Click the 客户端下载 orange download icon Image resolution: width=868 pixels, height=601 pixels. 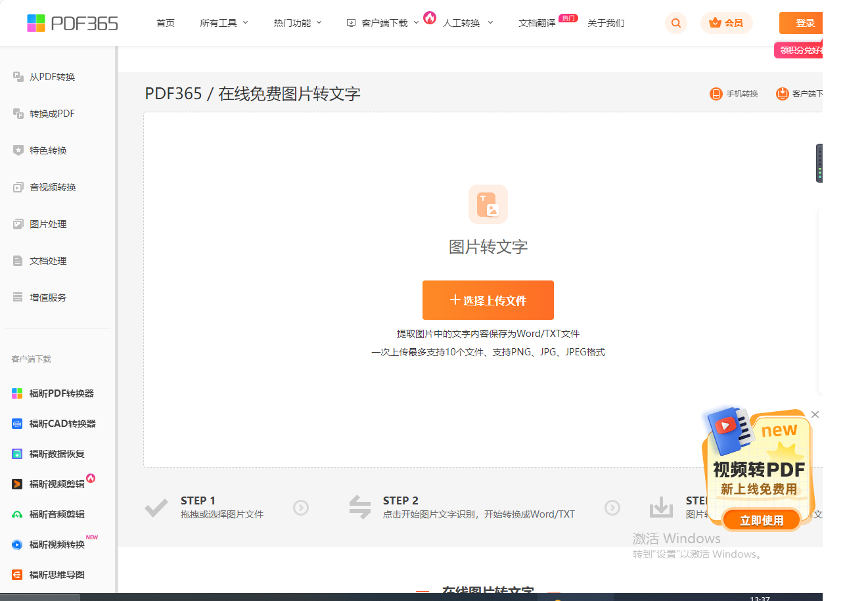tap(783, 94)
